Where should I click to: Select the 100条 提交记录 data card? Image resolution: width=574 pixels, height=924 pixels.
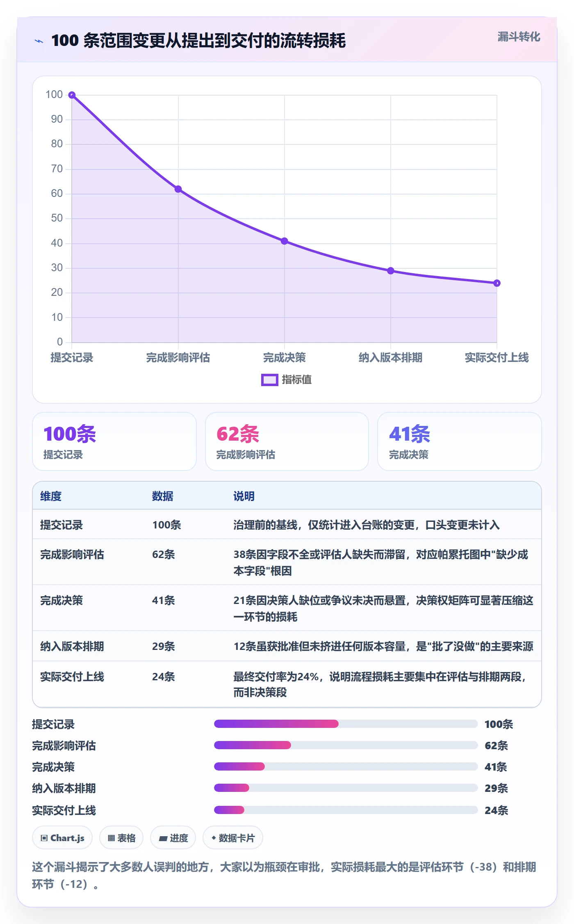(x=114, y=441)
